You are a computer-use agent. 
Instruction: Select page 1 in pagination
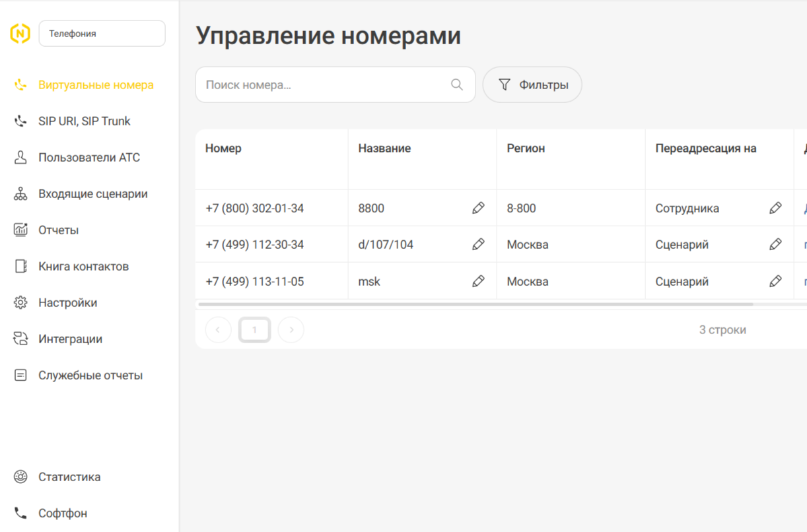[x=254, y=329]
